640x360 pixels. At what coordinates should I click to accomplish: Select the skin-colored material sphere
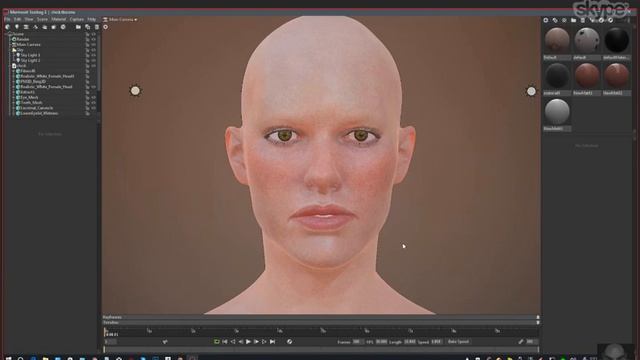557,40
